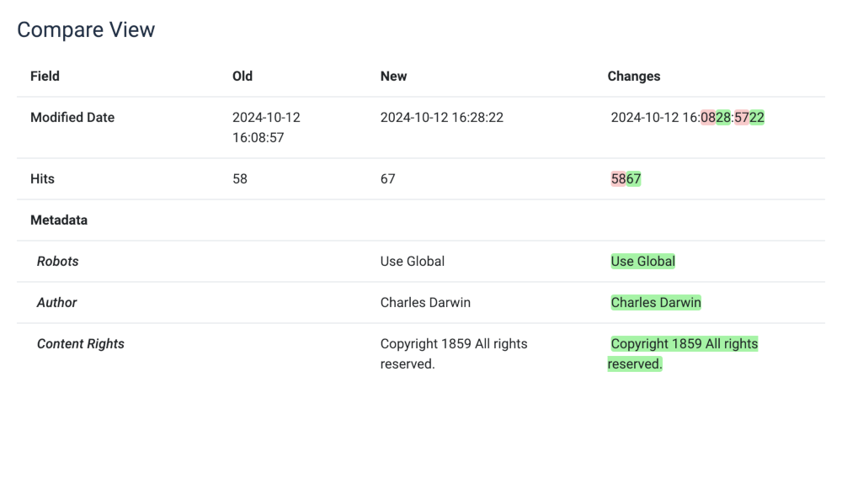
Task: Select the Hits row label
Action: 42,179
